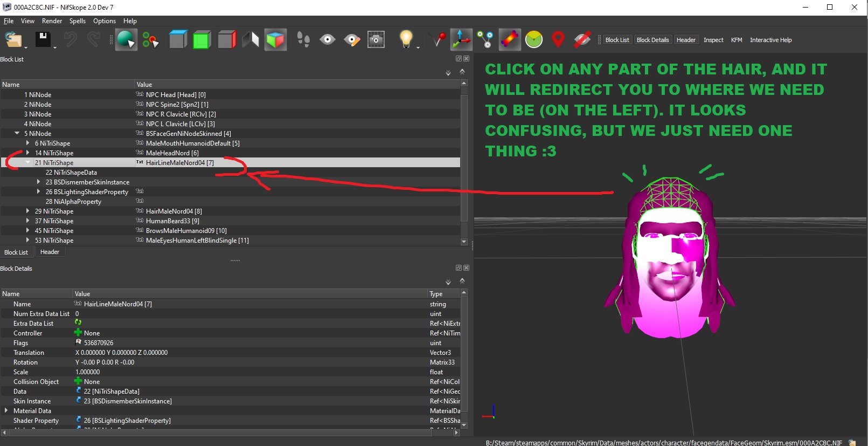Click the green plus icon beside Controller

coord(78,333)
